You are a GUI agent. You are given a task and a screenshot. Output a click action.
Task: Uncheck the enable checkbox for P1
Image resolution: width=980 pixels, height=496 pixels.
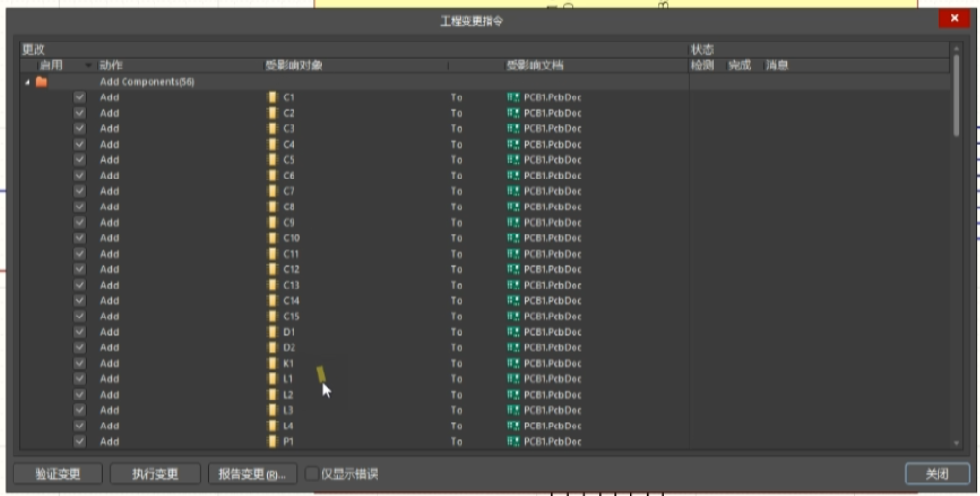click(79, 441)
